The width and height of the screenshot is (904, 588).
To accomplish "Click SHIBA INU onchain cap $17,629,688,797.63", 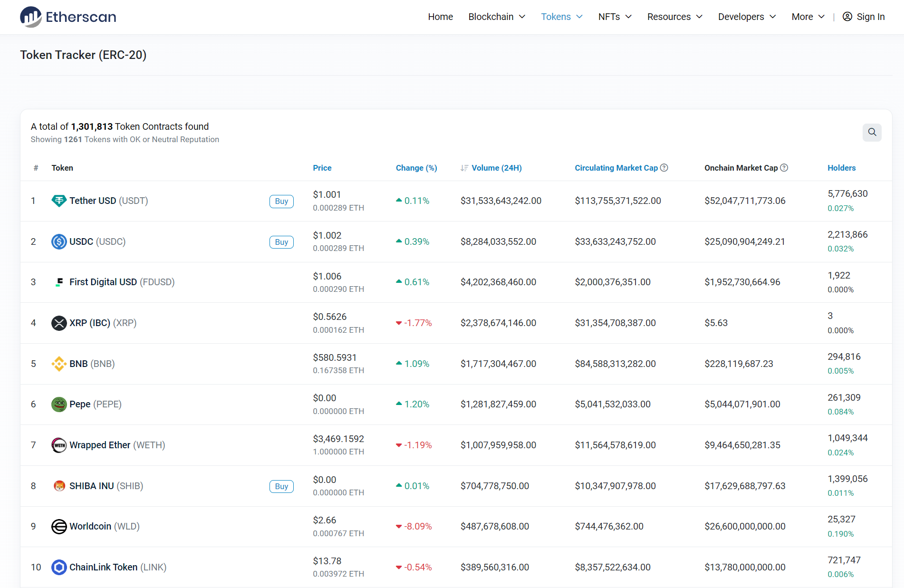I will [745, 486].
